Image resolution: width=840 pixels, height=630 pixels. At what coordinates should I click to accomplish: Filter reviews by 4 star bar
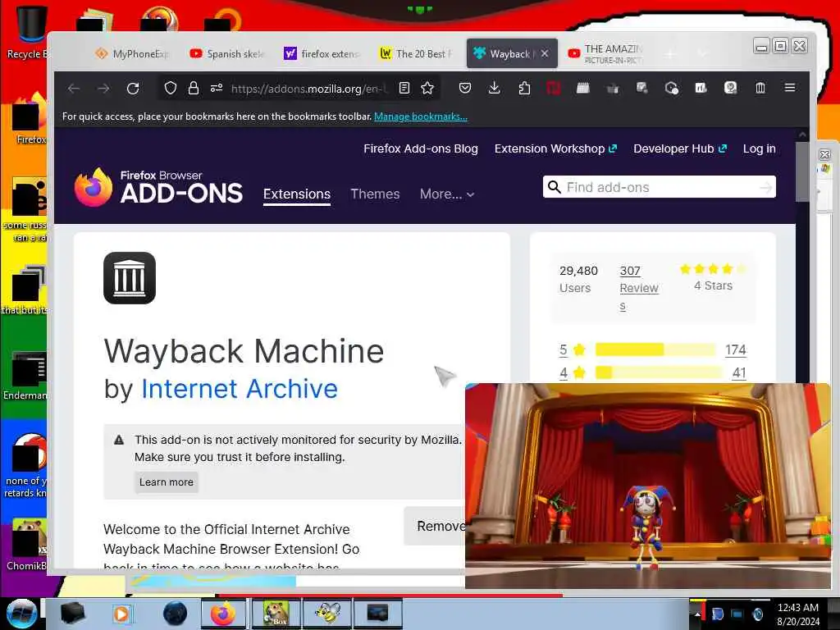coord(659,372)
